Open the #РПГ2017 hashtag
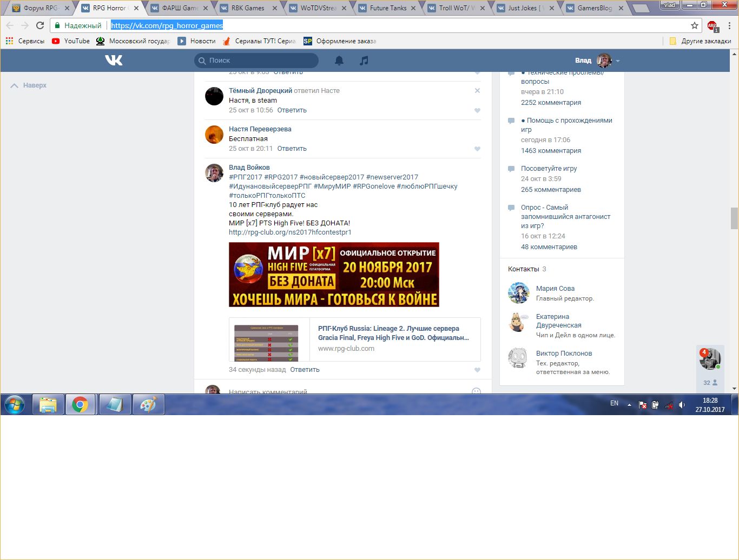 coord(246,177)
